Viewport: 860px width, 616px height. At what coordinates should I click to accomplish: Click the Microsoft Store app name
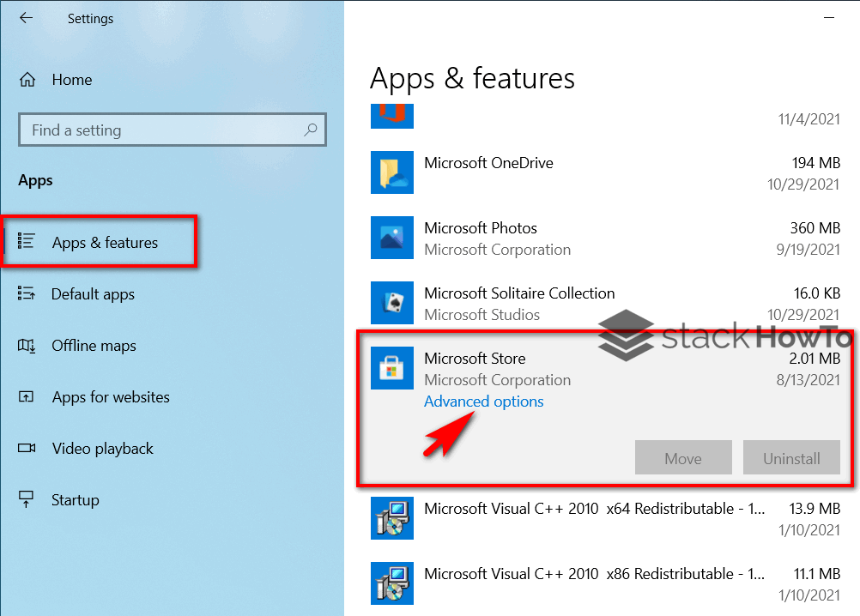(475, 359)
